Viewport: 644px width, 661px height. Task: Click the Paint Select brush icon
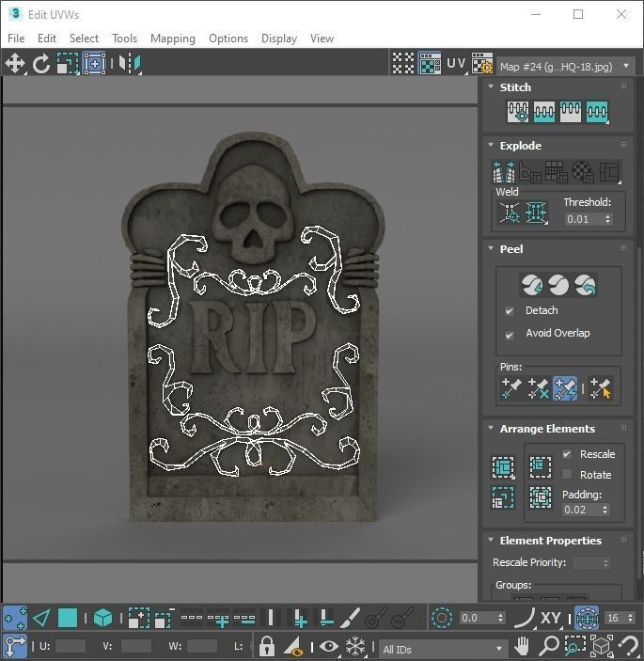pyautogui.click(x=350, y=619)
